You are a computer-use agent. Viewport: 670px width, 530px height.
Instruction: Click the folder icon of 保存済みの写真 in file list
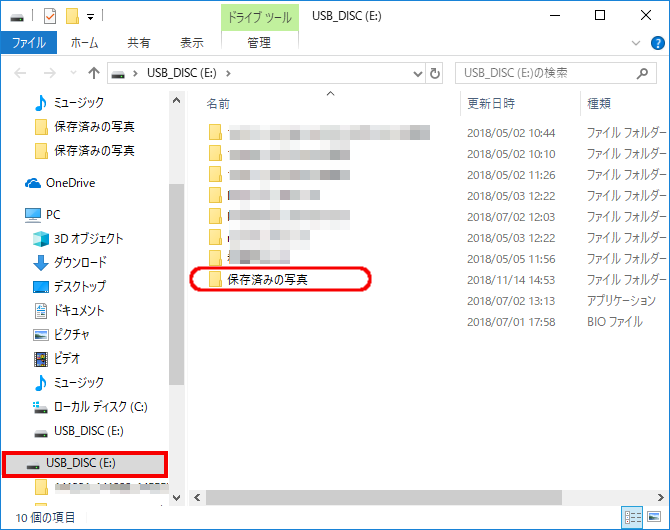click(x=215, y=280)
